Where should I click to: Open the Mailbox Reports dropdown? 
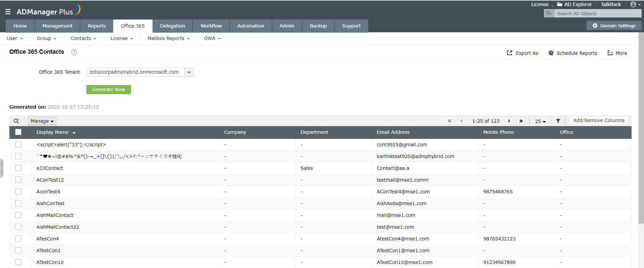(169, 38)
